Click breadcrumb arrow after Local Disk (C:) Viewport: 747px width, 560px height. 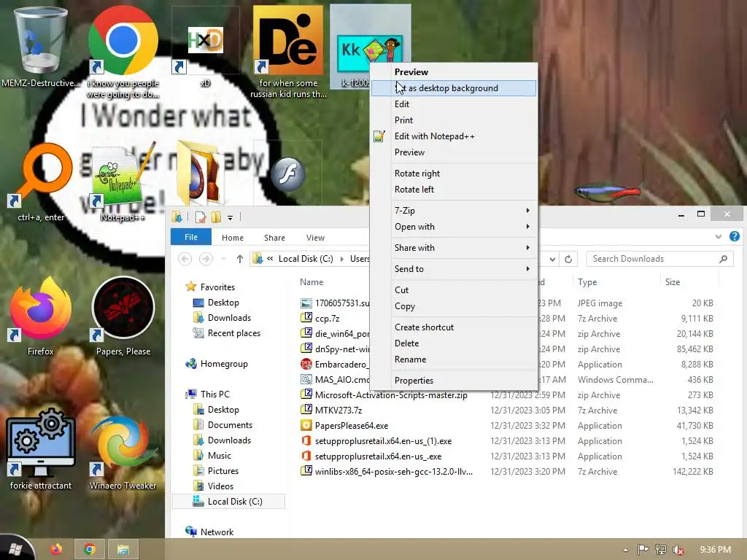(x=341, y=259)
